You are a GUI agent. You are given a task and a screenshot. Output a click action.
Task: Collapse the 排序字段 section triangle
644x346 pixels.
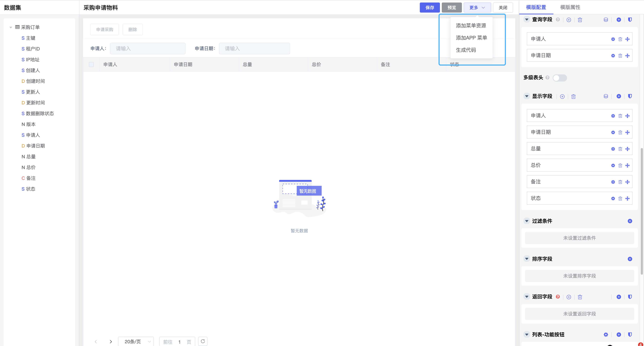pyautogui.click(x=527, y=259)
